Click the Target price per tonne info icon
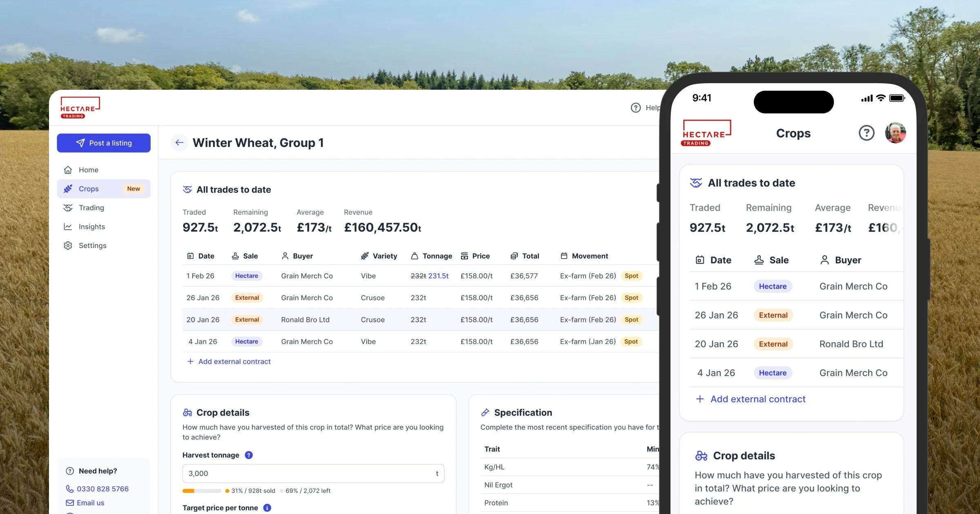 (267, 507)
